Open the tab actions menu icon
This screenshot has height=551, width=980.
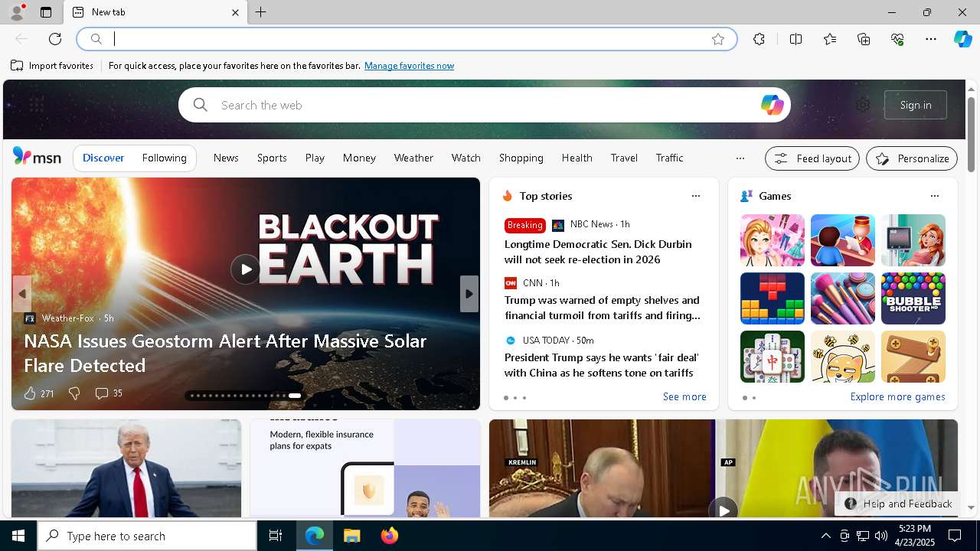46,12
